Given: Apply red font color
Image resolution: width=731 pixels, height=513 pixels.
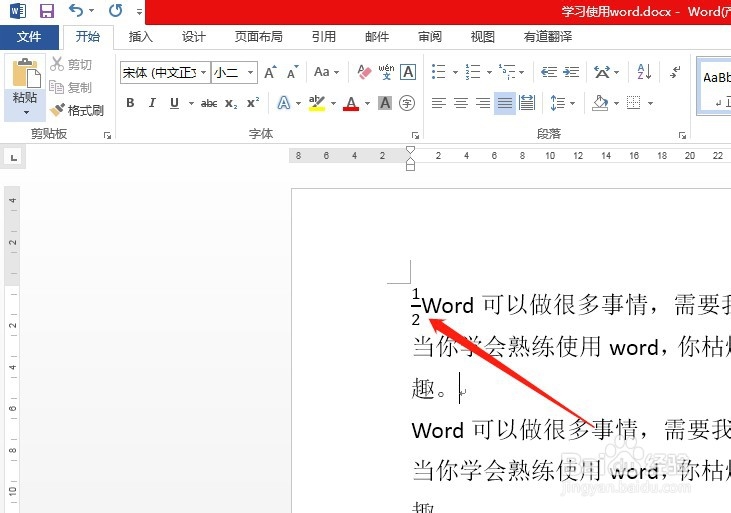Looking at the screenshot, I should click(351, 103).
